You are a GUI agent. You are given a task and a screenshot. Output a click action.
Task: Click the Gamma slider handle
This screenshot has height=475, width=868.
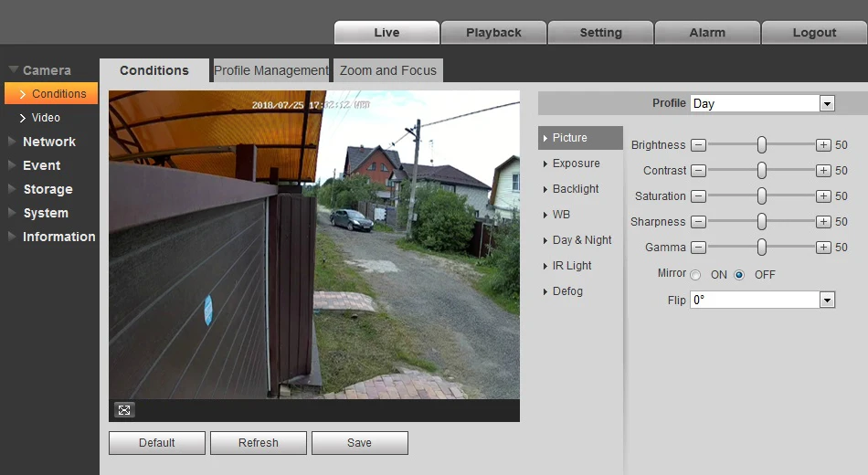(x=762, y=247)
